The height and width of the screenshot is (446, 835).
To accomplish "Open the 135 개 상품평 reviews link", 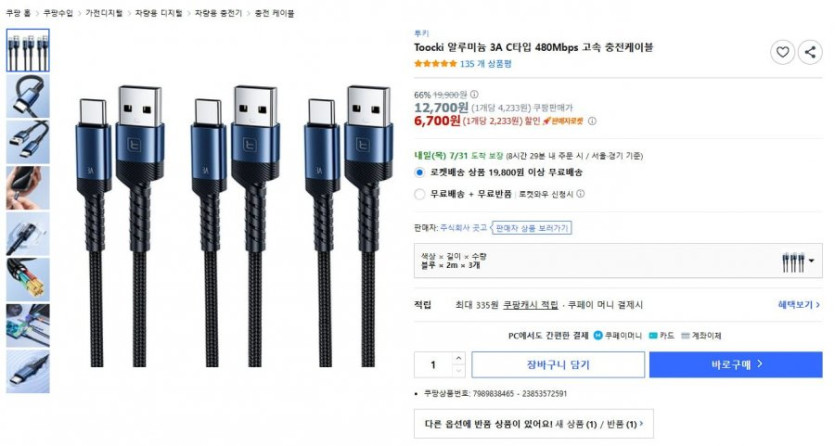I will (486, 64).
